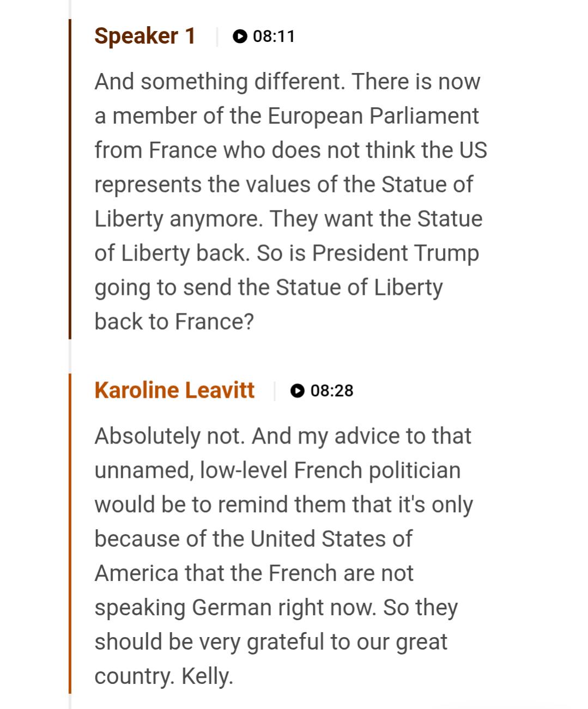Click the play icon beside 08:28
Viewport: 588px width, 709px height.
coord(297,391)
